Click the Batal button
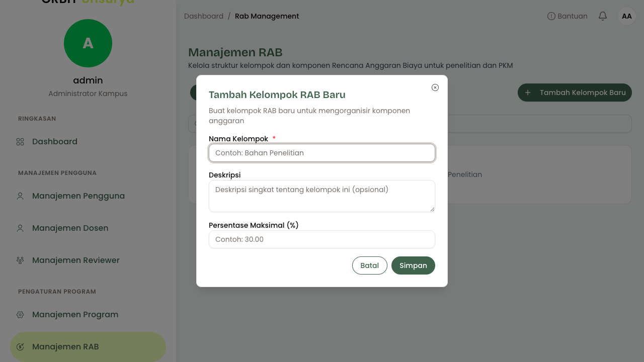The image size is (644, 362). 370,265
